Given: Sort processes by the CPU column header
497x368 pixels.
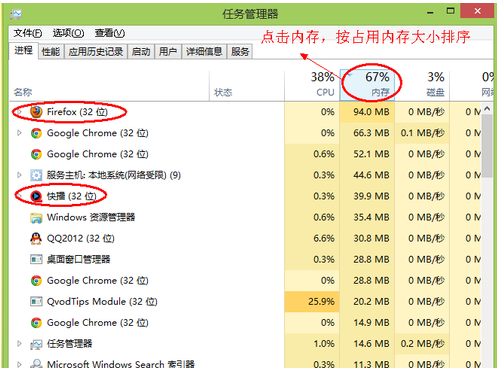Looking at the screenshot, I should (x=312, y=85).
